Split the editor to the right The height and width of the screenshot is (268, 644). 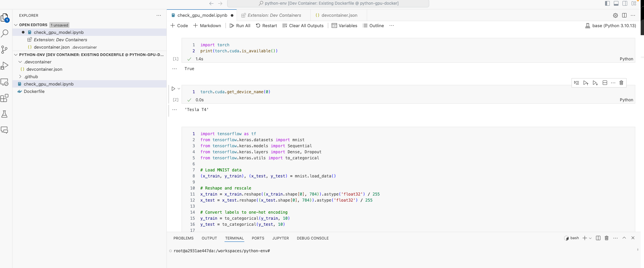(624, 15)
